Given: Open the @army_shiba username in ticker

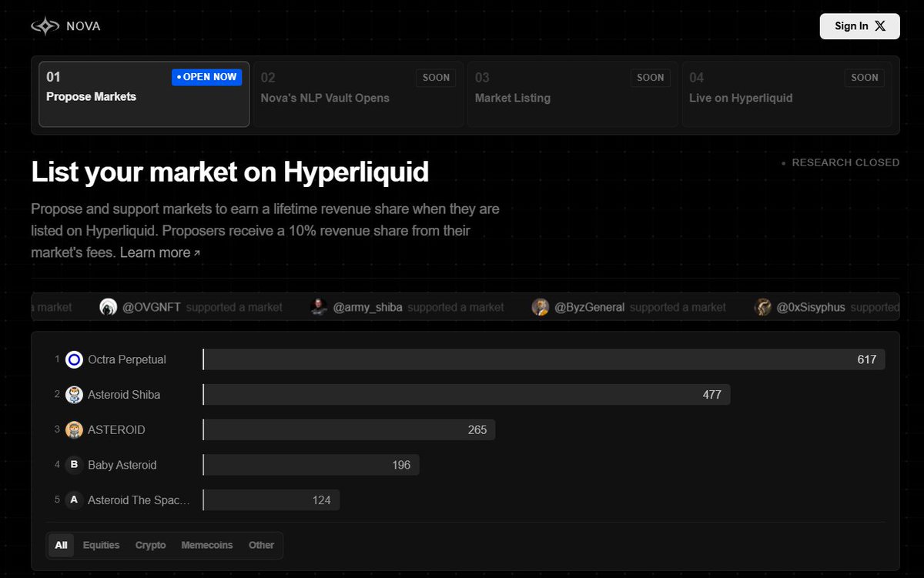Looking at the screenshot, I should pyautogui.click(x=367, y=307).
